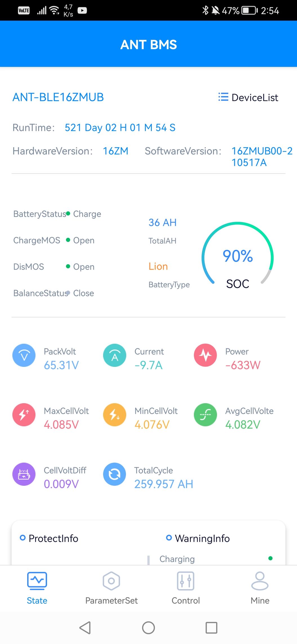
Task: Tap the Current teal ammeter icon
Action: pos(115,355)
